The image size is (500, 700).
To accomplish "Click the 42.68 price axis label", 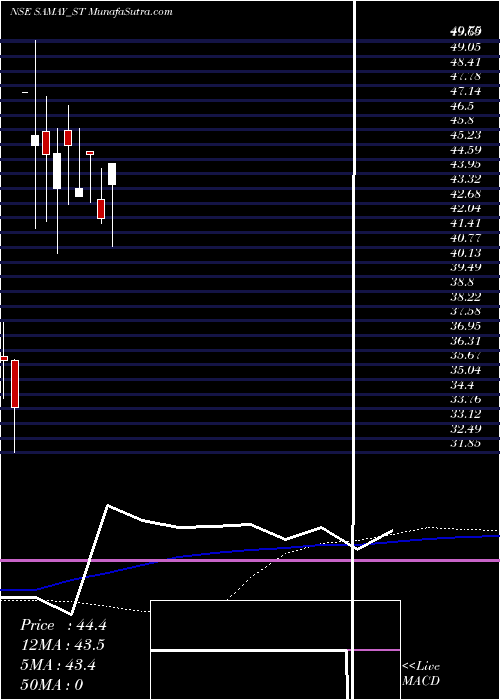I will [x=466, y=194].
